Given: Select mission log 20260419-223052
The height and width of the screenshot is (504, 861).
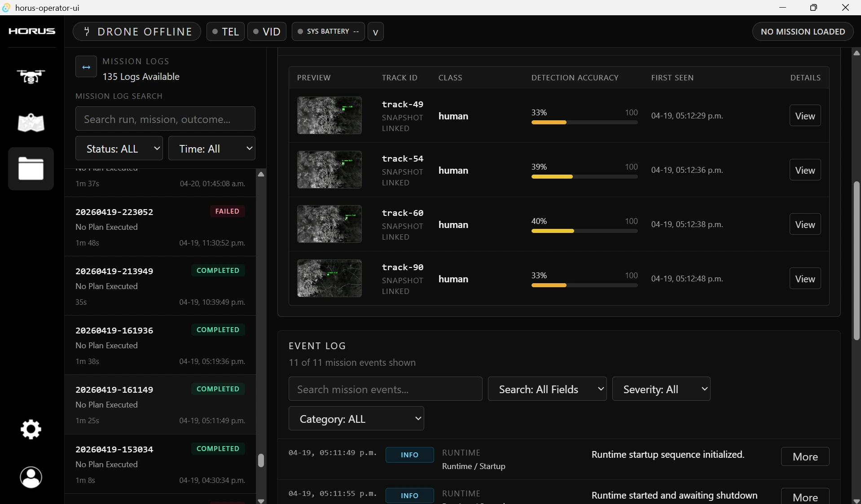Looking at the screenshot, I should tap(160, 227).
